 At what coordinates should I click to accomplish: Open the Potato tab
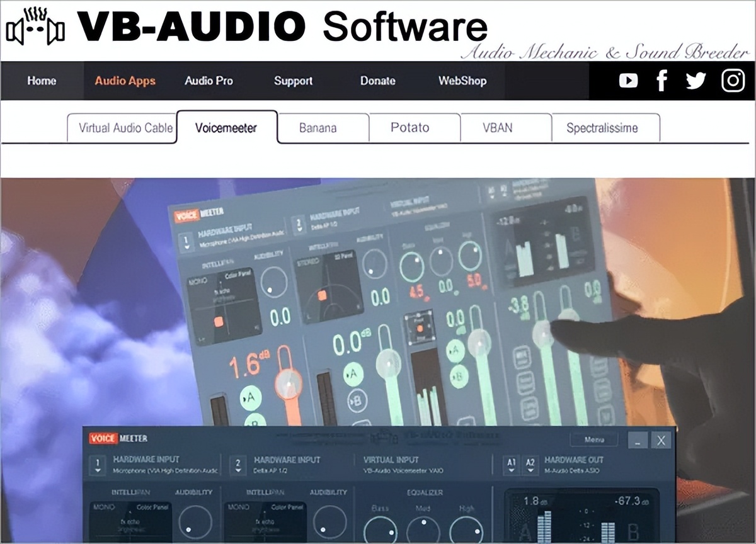point(409,128)
